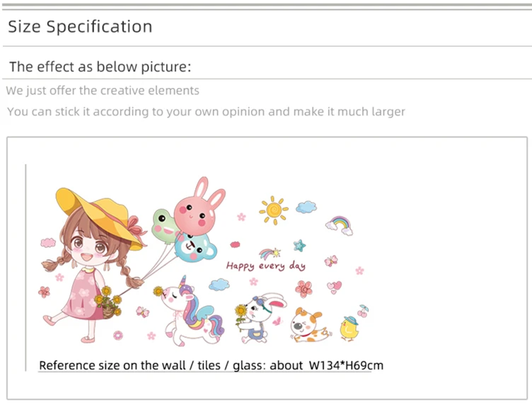This screenshot has height=403, width=532.
Task: Select the blue bear balloon
Action: pyautogui.click(x=196, y=249)
